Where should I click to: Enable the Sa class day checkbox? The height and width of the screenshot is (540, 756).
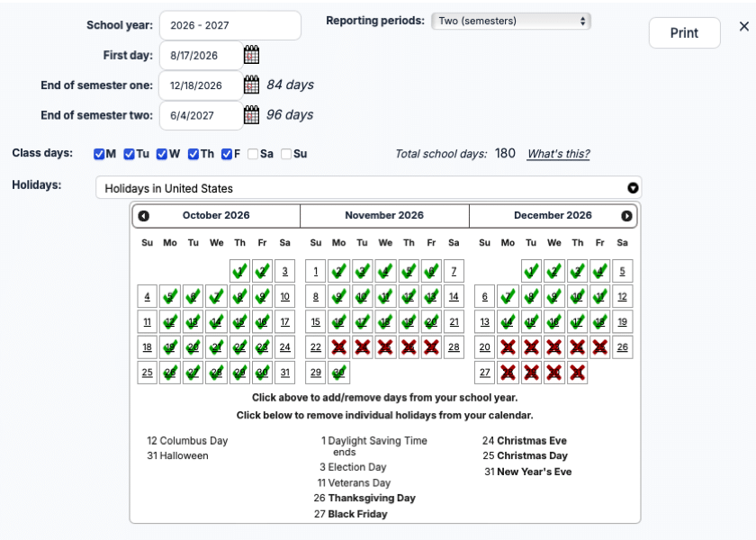[253, 154]
